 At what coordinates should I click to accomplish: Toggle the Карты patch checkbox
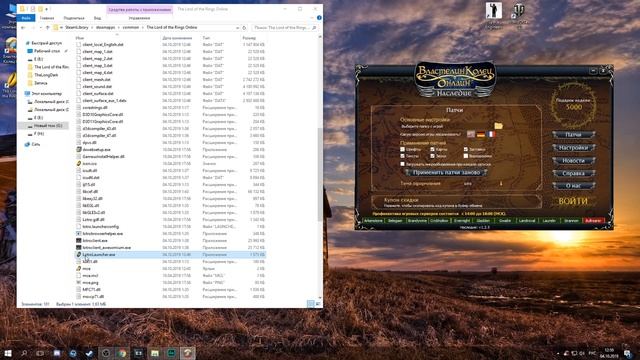point(432,149)
